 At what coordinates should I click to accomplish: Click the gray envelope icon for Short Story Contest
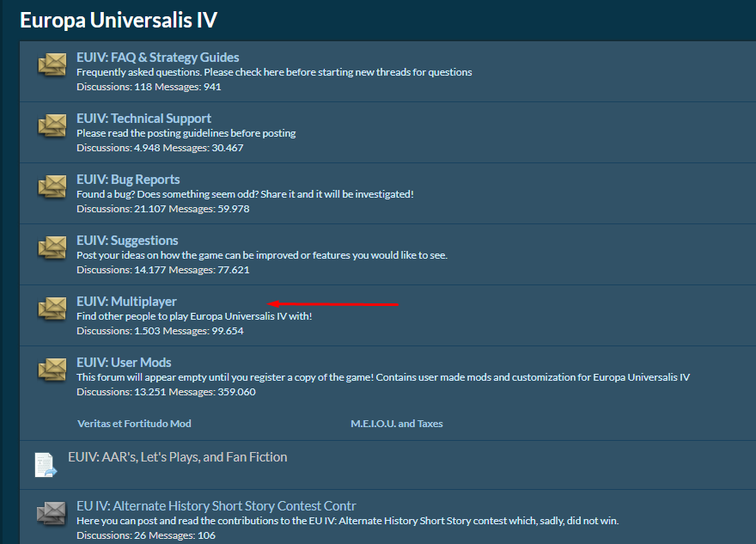[52, 514]
